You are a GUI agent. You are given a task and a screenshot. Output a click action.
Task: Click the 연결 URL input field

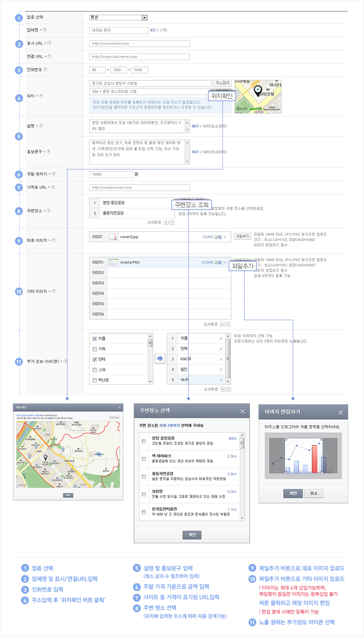pos(139,56)
